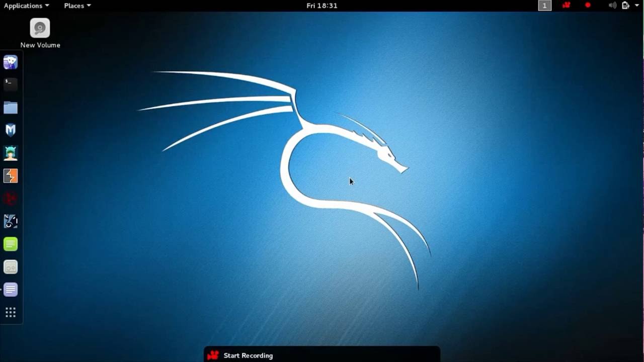Launch Terminal from the dock
This screenshot has height=362, width=644.
[11, 84]
